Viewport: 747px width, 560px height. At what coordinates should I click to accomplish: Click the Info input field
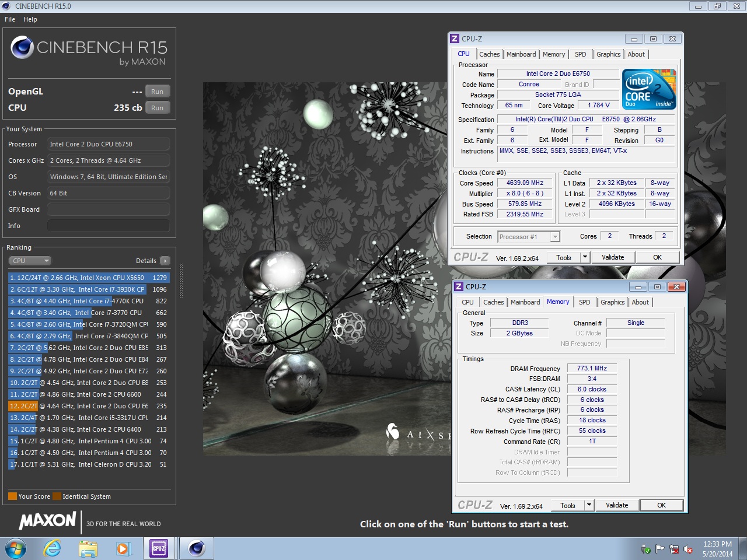(x=109, y=226)
